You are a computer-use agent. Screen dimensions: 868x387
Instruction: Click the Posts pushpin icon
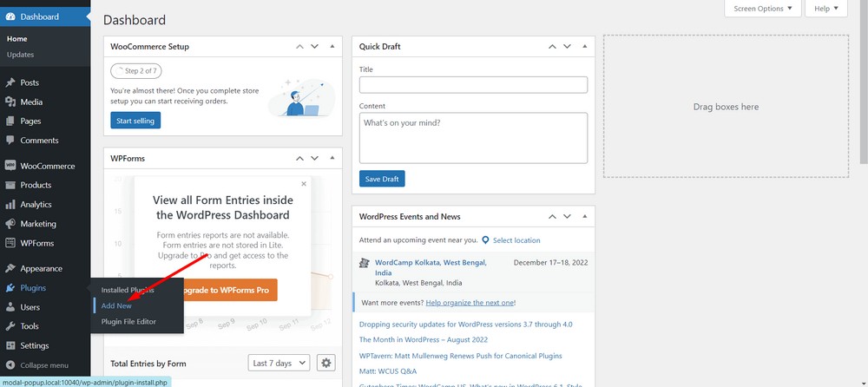[10, 82]
